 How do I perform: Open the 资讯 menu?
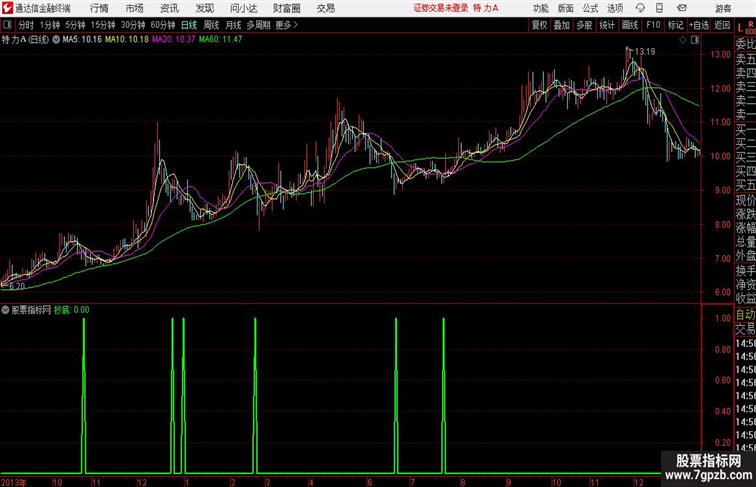pyautogui.click(x=169, y=8)
